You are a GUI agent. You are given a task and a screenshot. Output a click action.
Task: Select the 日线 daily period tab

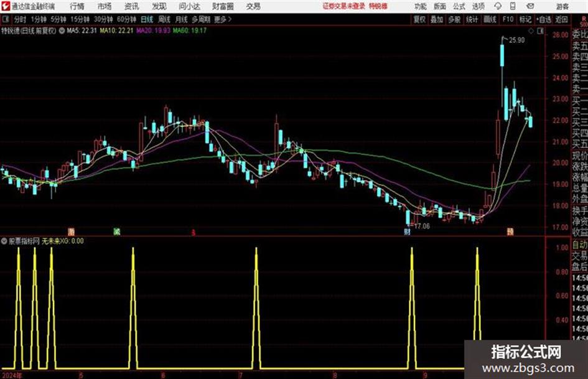point(147,19)
